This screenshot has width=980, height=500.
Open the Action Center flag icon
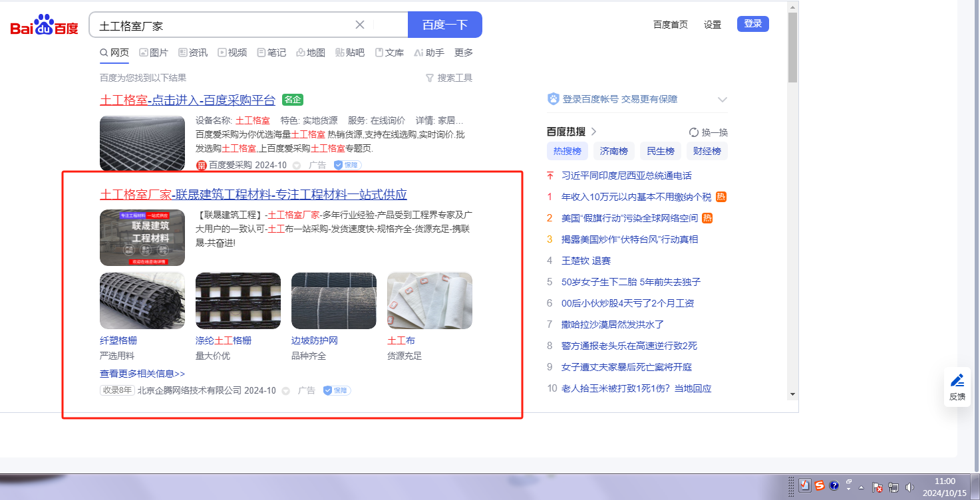tap(878, 487)
